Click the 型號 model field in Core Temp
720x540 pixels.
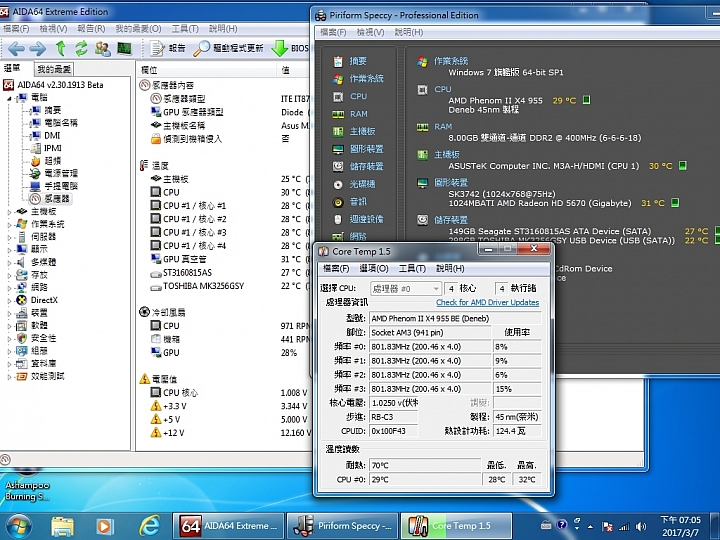coord(455,319)
